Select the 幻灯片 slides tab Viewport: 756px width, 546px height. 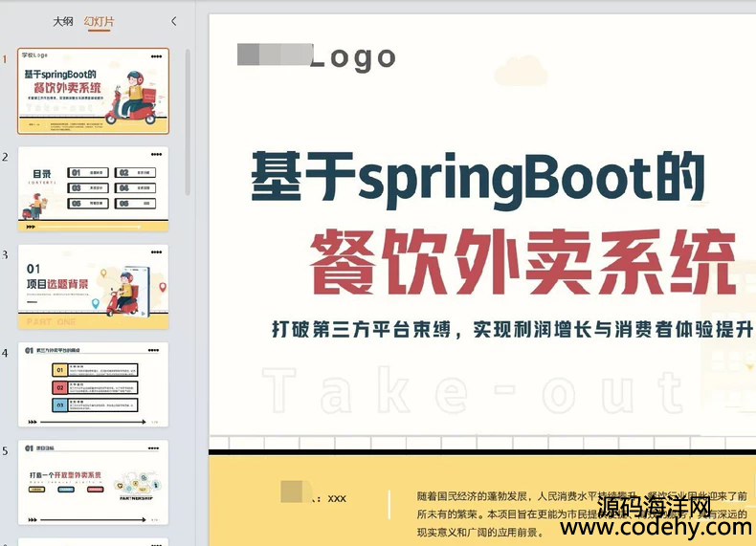[98, 21]
